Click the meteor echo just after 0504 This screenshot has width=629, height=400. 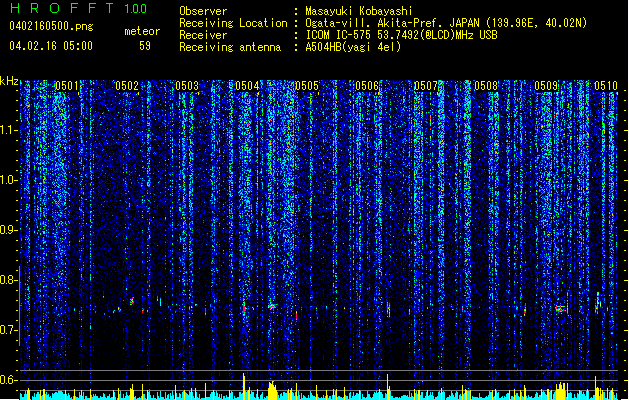(272, 307)
